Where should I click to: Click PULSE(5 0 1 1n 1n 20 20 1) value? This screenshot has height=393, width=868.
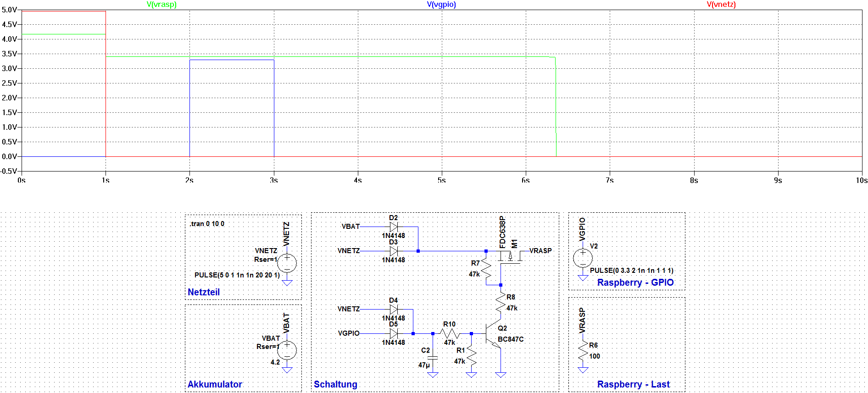237,275
